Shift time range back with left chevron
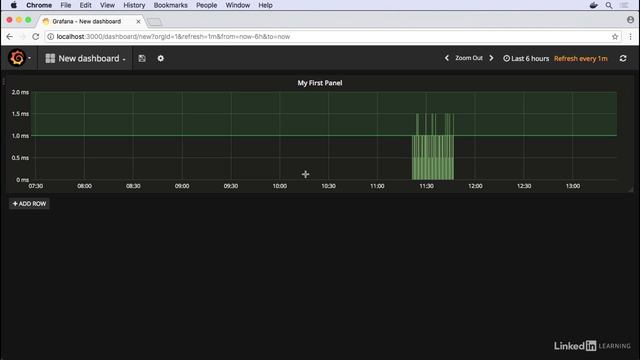640x360 pixels. [447, 58]
